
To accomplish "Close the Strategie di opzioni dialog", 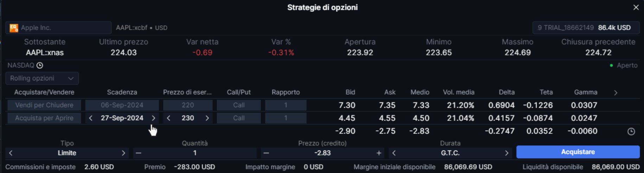I will 636,7.
